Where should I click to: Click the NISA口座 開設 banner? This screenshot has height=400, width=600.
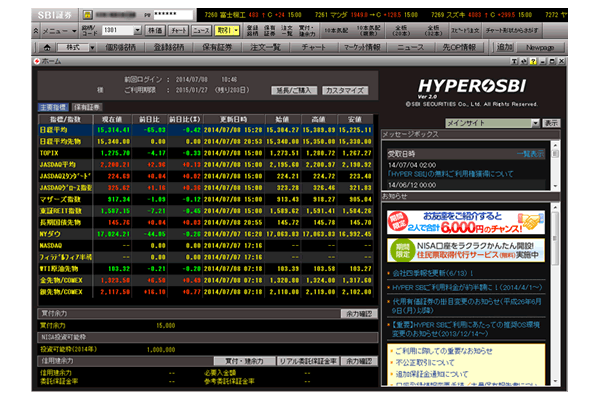466,250
